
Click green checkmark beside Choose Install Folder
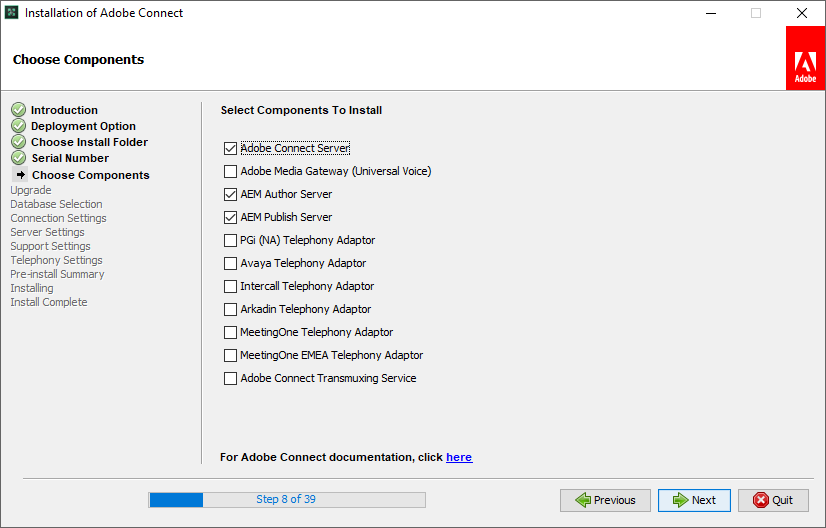click(x=18, y=142)
